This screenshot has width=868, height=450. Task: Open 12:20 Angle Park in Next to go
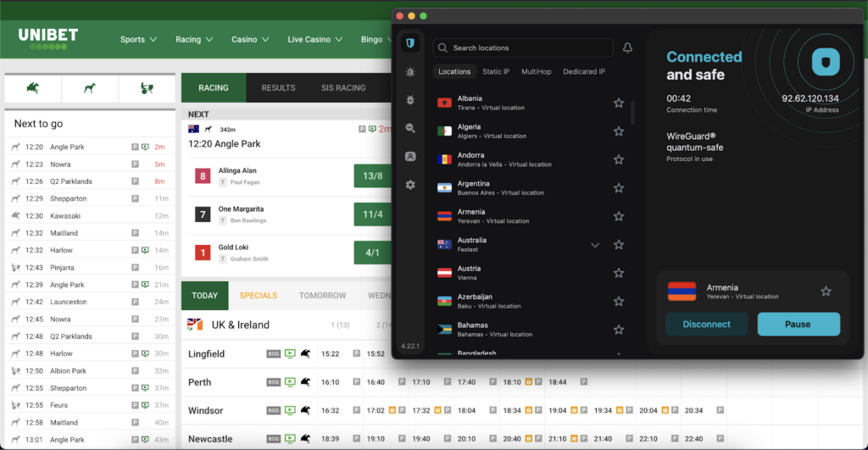pos(90,147)
